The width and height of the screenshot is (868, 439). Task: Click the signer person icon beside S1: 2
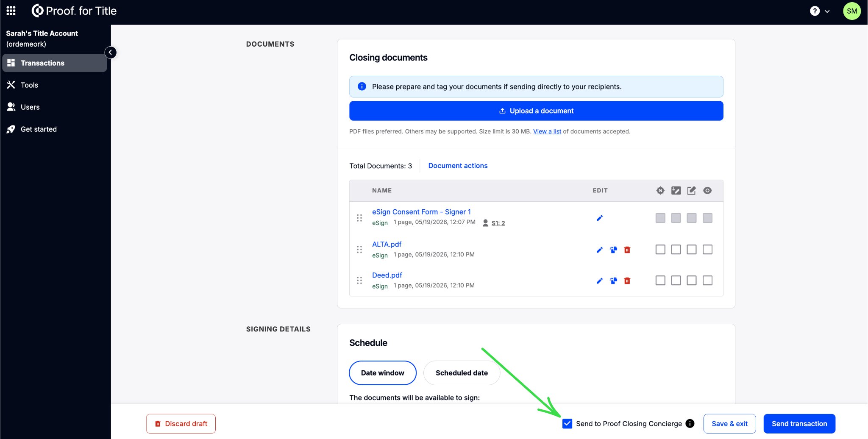(486, 223)
